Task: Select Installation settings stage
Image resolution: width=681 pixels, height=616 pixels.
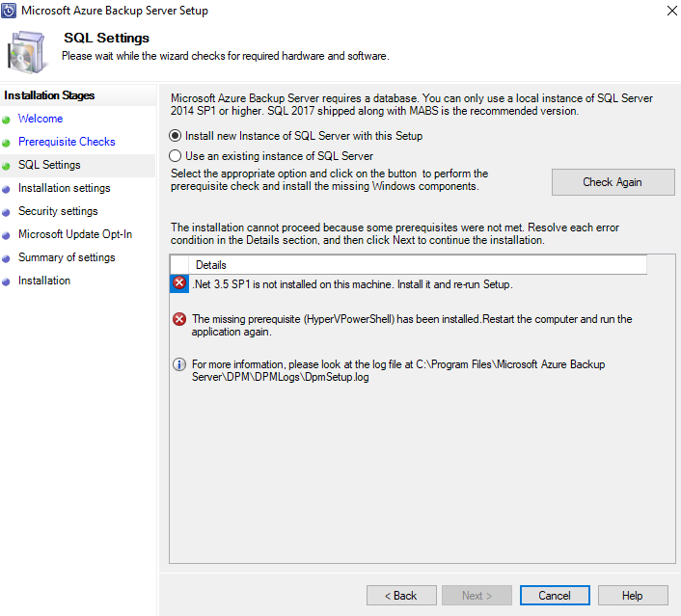Action: tap(65, 188)
